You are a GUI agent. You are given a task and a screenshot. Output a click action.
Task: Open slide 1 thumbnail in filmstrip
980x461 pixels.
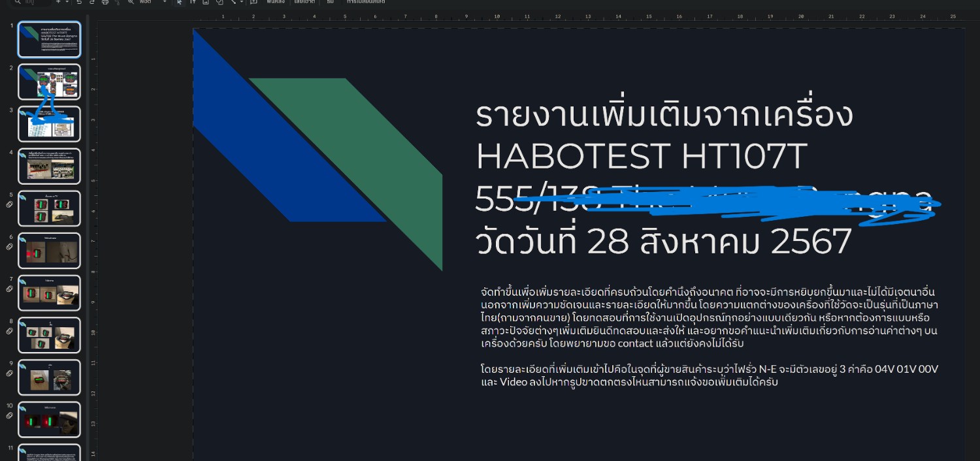tap(50, 39)
